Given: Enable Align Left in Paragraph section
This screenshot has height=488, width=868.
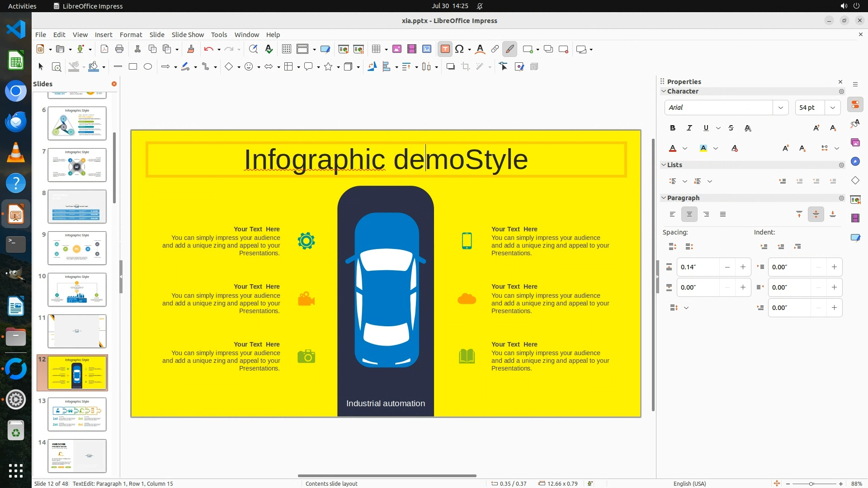Looking at the screenshot, I should click(673, 215).
